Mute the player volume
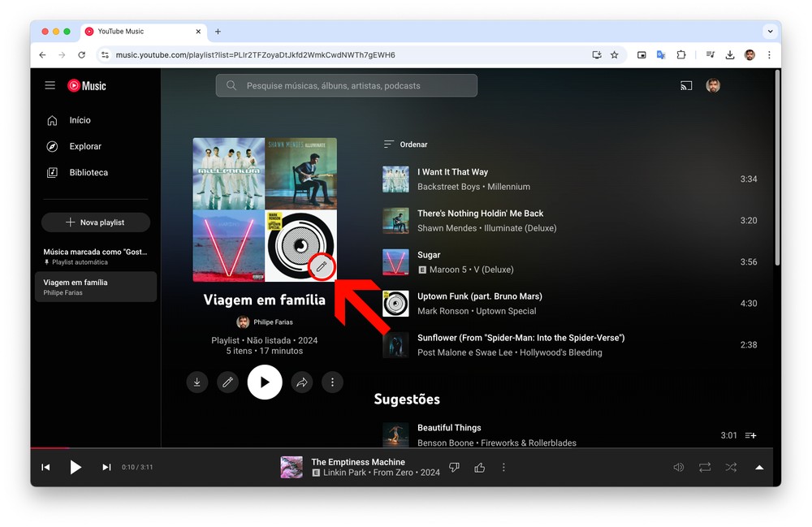This screenshot has height=527, width=812. click(679, 468)
